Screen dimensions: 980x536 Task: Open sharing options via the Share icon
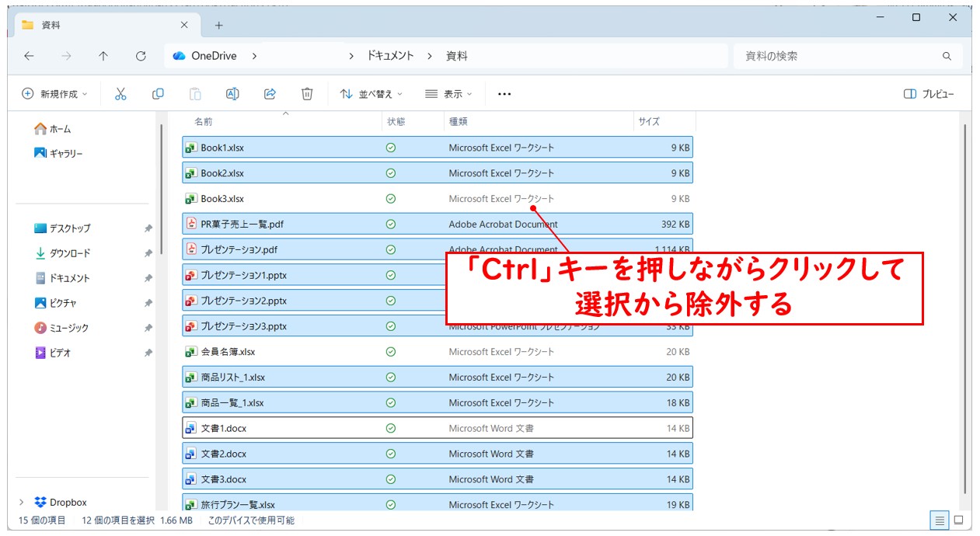tap(270, 93)
